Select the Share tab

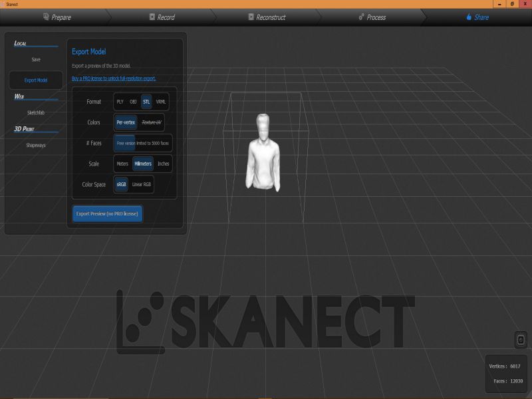(477, 17)
